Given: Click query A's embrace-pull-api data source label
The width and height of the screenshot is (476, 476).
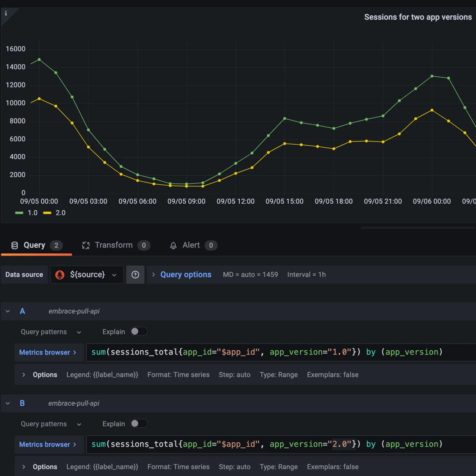Looking at the screenshot, I should coord(74,311).
